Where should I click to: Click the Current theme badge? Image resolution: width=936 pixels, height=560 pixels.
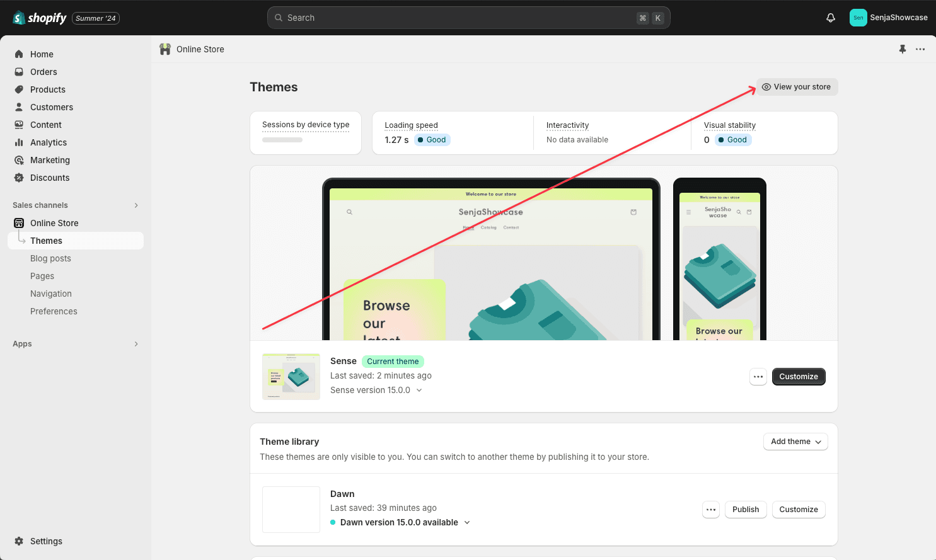coord(393,362)
